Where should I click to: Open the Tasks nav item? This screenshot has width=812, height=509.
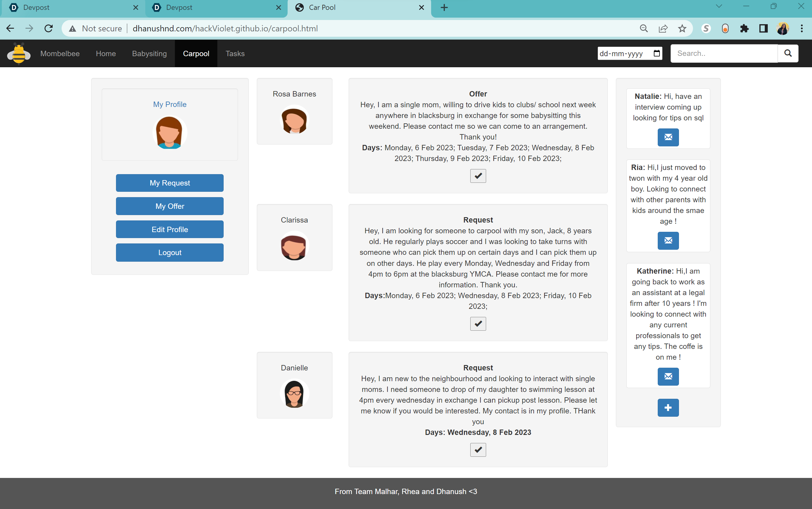coord(235,53)
